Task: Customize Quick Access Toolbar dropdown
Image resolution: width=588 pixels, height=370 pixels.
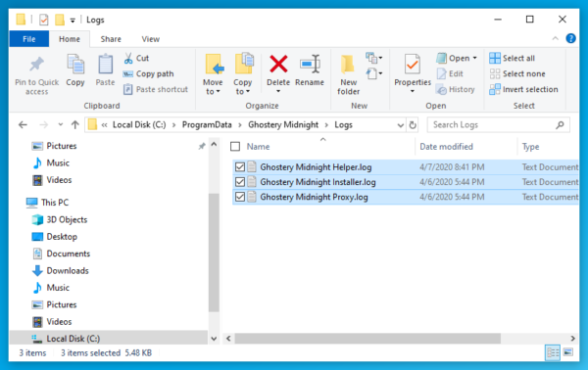Action: pos(73,20)
